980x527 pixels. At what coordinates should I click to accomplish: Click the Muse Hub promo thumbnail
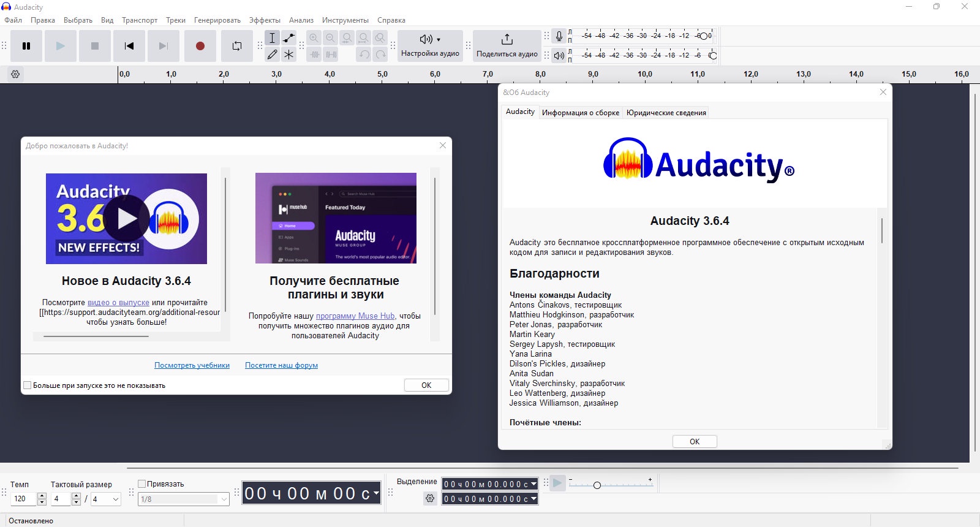tap(336, 218)
